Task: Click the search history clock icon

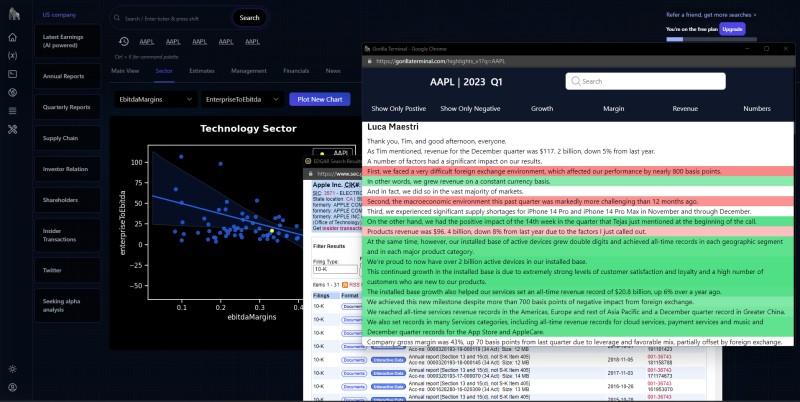Action: coord(123,41)
